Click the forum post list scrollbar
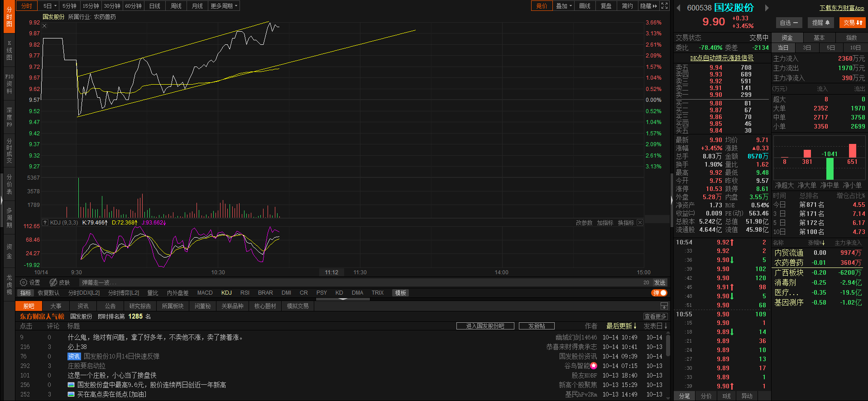This screenshot has height=401, width=868. coord(667,346)
